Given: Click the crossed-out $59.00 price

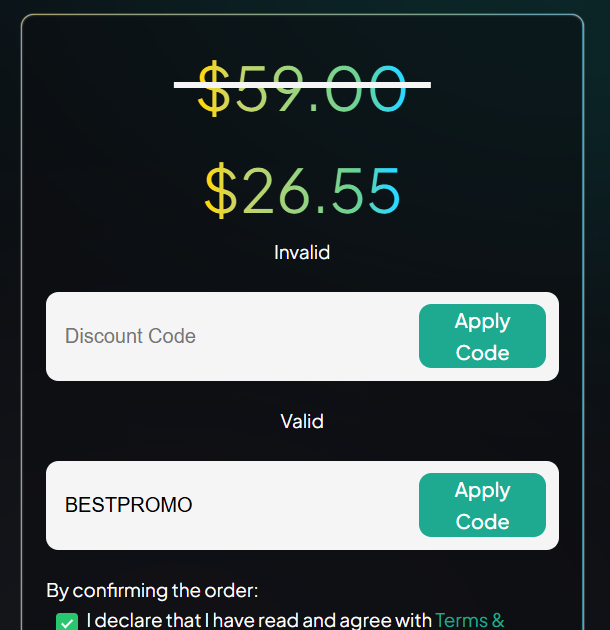Looking at the screenshot, I should coord(302,87).
